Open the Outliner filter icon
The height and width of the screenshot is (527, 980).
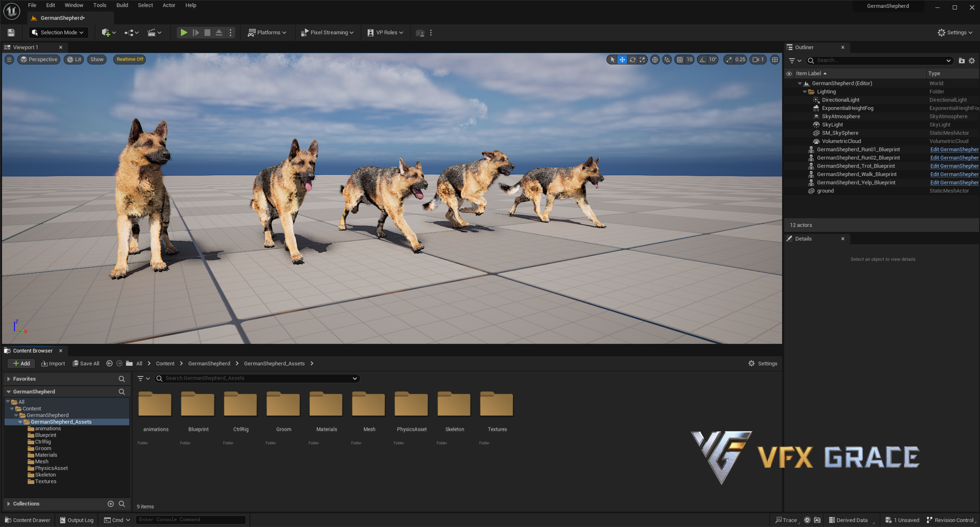(795, 61)
